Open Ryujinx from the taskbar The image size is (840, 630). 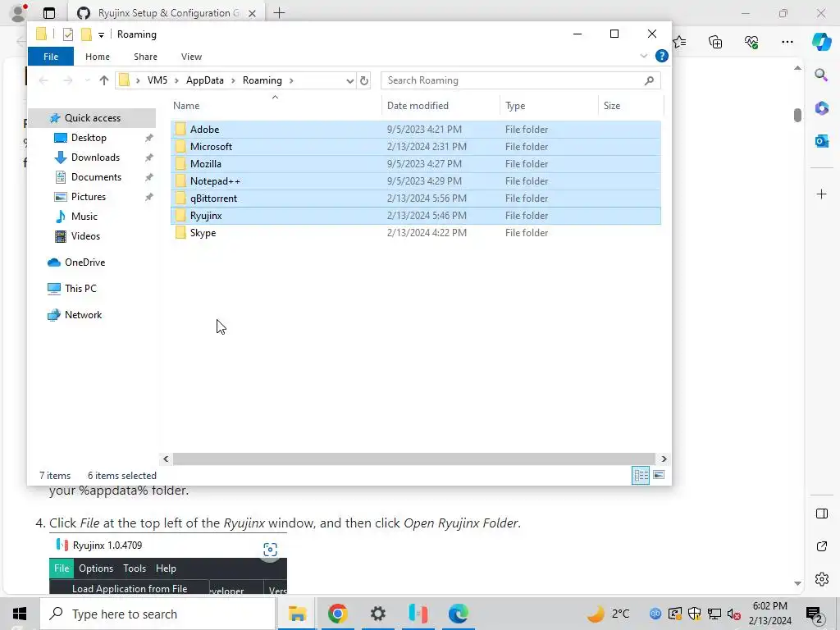(418, 614)
